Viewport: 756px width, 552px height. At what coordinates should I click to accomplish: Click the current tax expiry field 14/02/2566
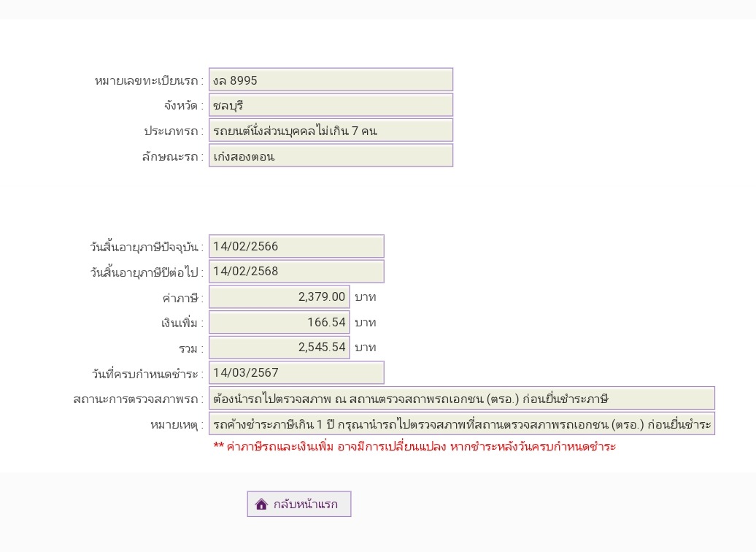pyautogui.click(x=296, y=246)
